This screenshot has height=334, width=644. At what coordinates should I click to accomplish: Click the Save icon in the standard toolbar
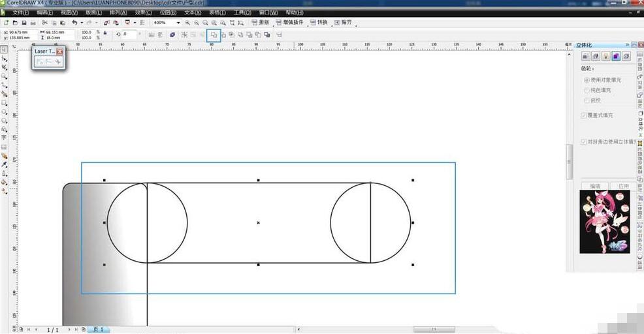(x=24, y=23)
